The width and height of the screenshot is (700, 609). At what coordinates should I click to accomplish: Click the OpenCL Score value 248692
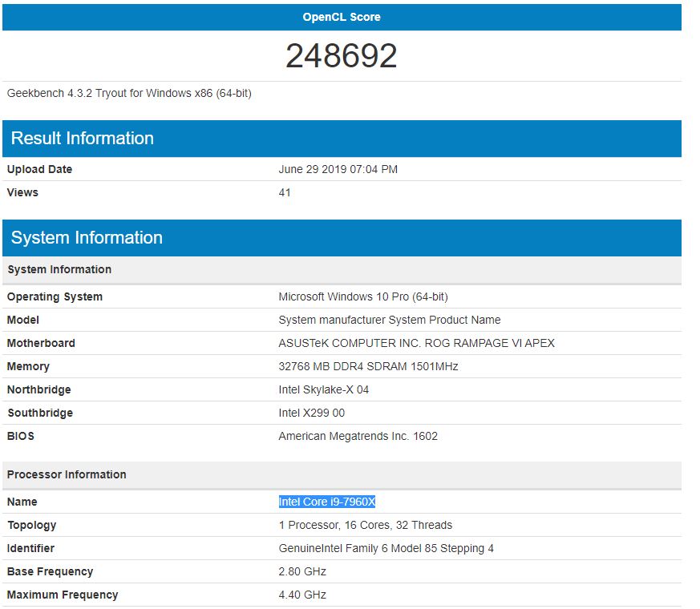(342, 56)
